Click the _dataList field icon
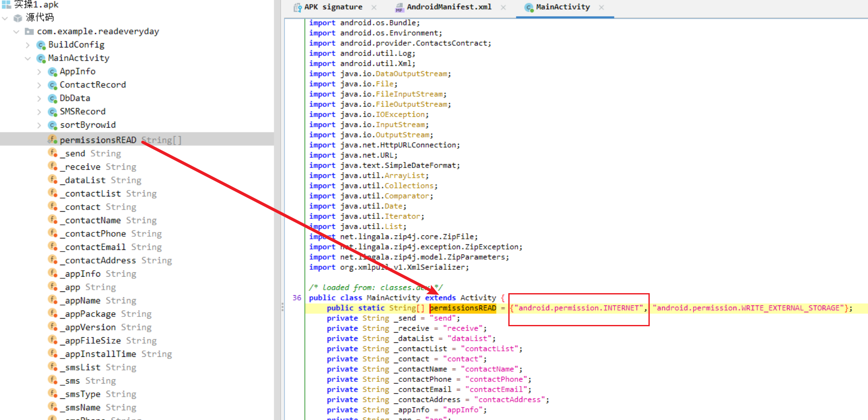 click(53, 180)
